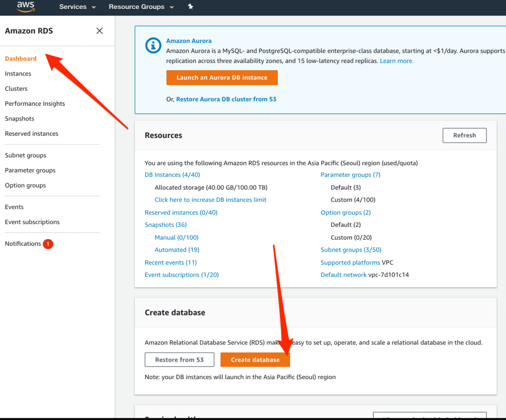Select the Allocated storage (40.00 GB/100.00 TB) text
Viewport: 506px width, 420px height.
[x=211, y=188]
